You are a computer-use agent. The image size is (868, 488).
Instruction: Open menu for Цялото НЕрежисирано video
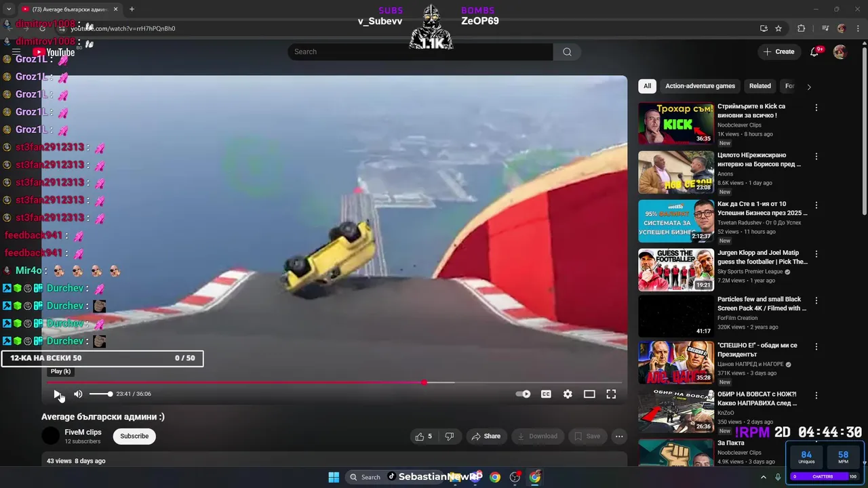(816, 157)
